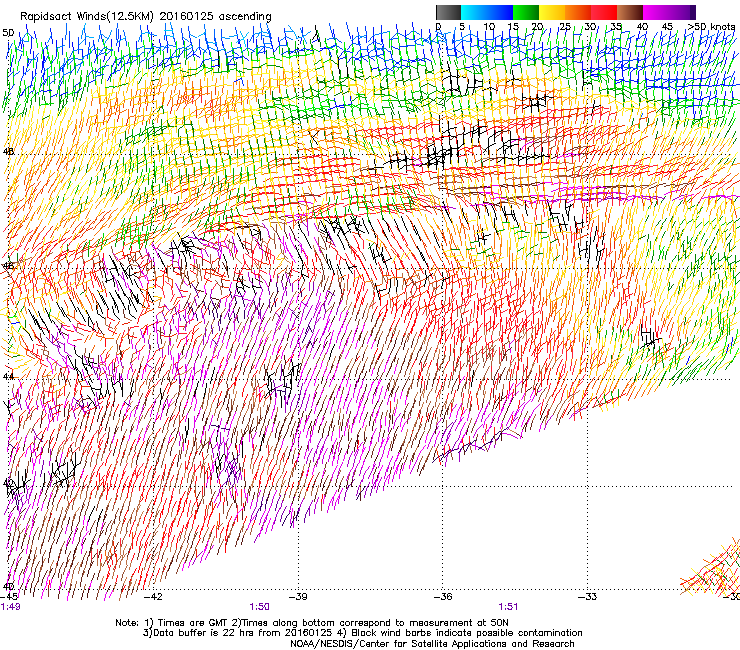The width and height of the screenshot is (740, 650).
Task: Click the gray 0-5 knots legend swatch
Action: pos(448,12)
